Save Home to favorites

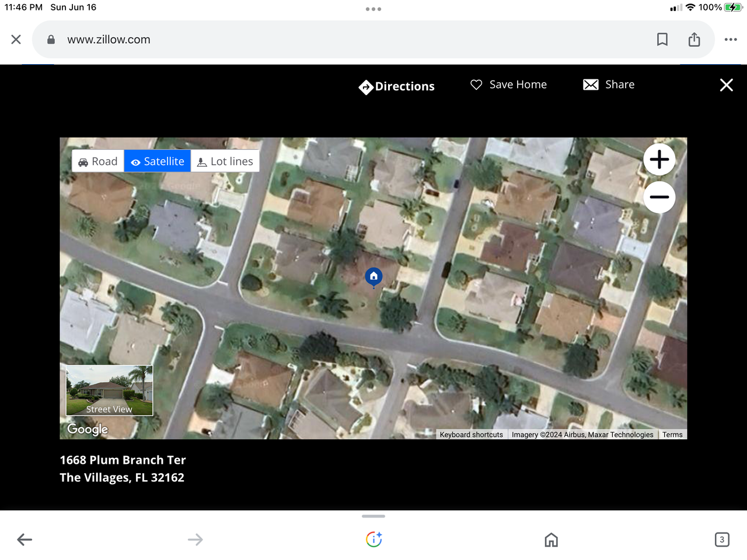pyautogui.click(x=509, y=85)
